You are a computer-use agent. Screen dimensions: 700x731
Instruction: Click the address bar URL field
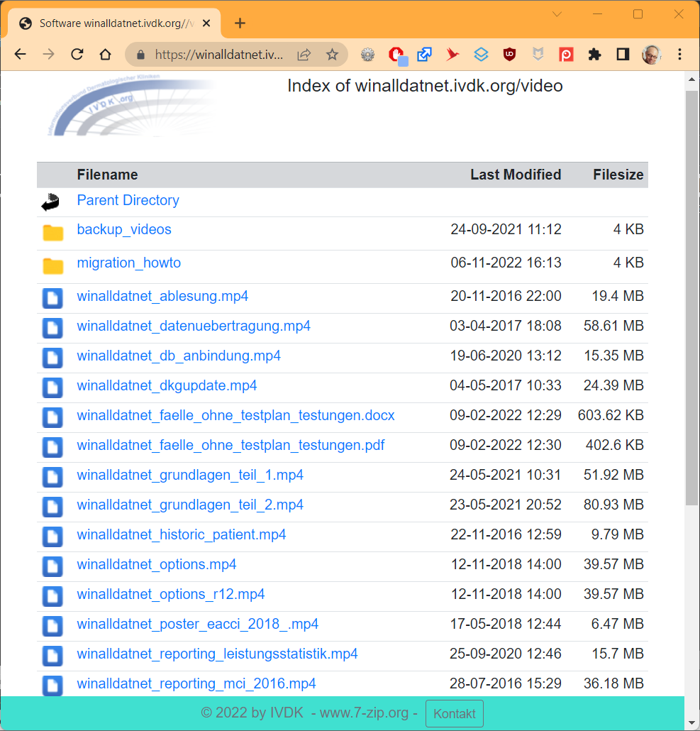[x=218, y=55]
